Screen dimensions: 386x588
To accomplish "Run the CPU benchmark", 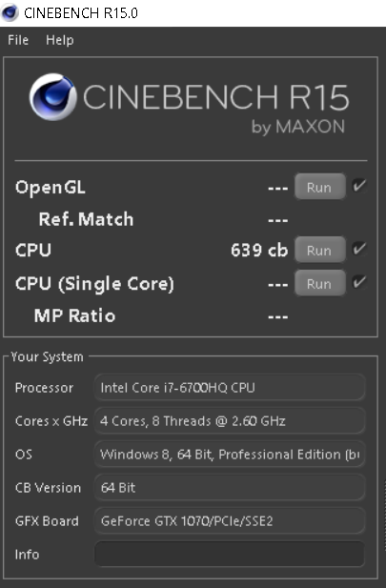I will click(319, 250).
